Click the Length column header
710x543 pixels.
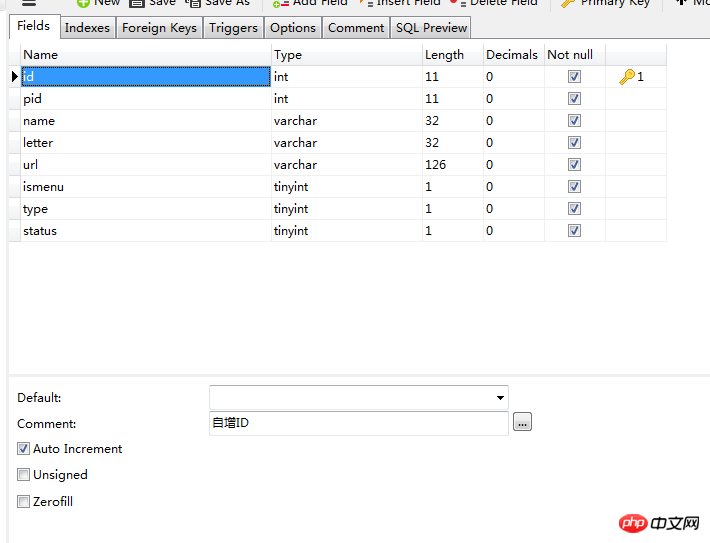tap(453, 55)
